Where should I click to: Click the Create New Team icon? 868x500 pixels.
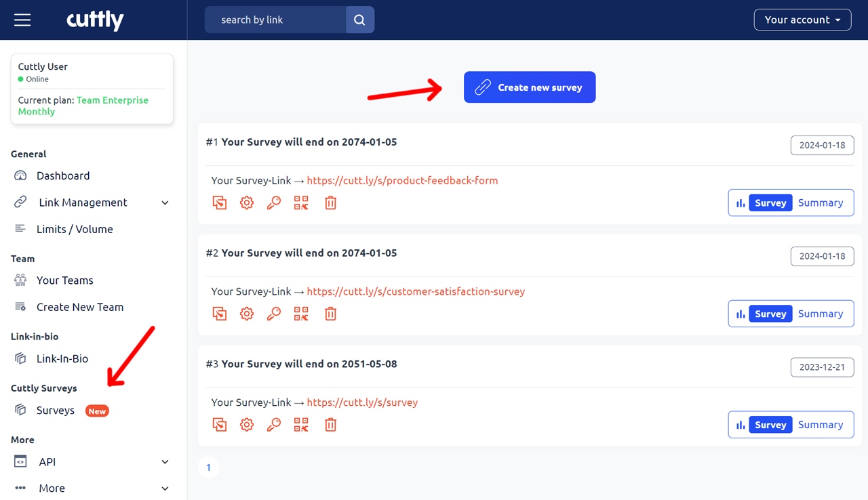(x=20, y=307)
